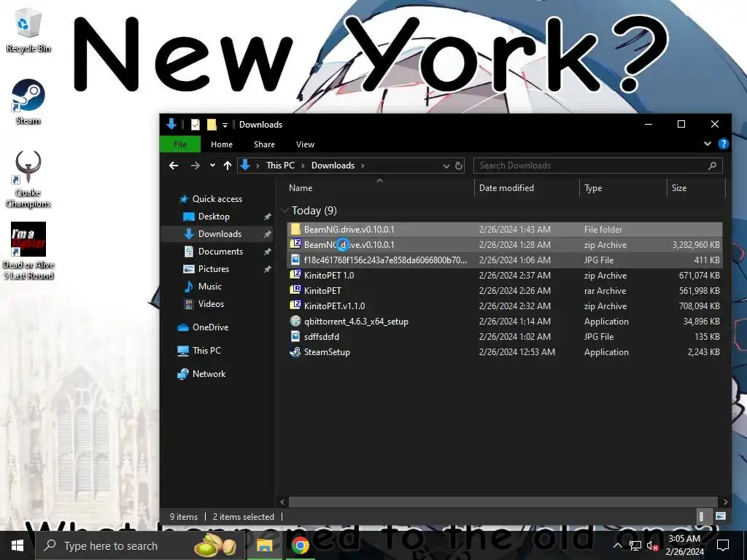Expand the ribbon using the chevron

[x=708, y=144]
